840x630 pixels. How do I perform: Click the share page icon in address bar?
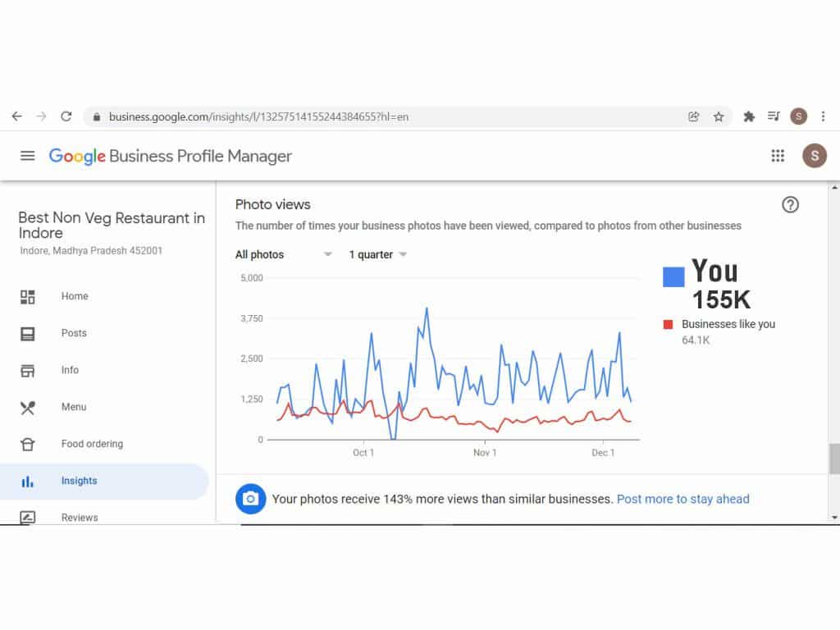(694, 116)
